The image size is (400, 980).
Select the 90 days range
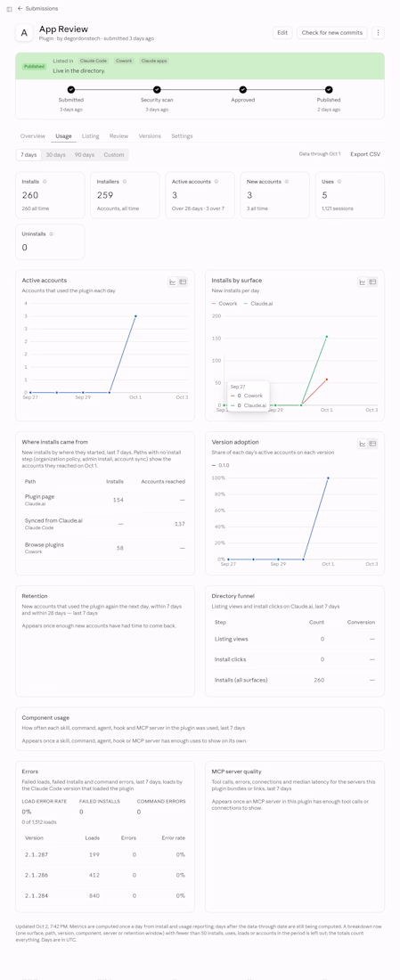[85, 154]
